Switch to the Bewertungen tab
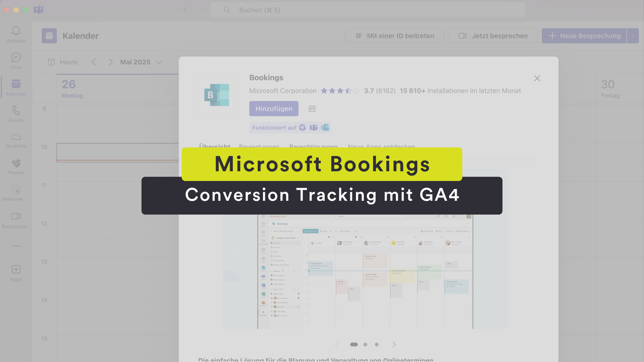 coord(259,146)
